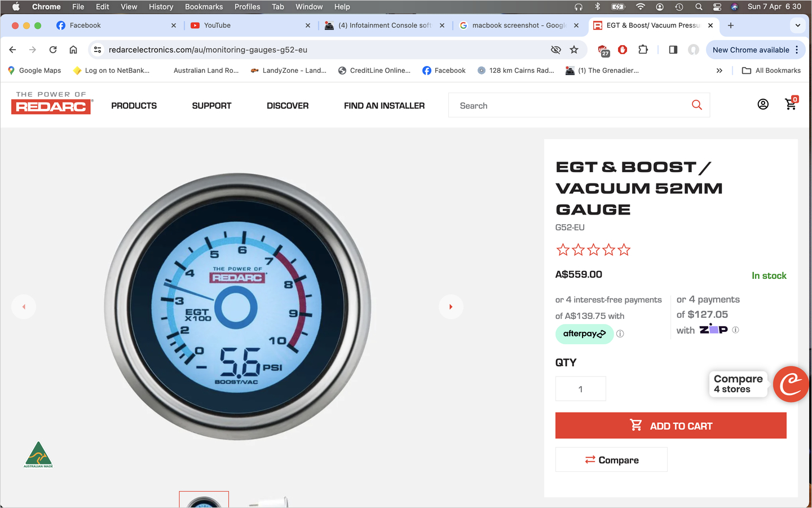Bookmark this page with star icon

(574, 50)
